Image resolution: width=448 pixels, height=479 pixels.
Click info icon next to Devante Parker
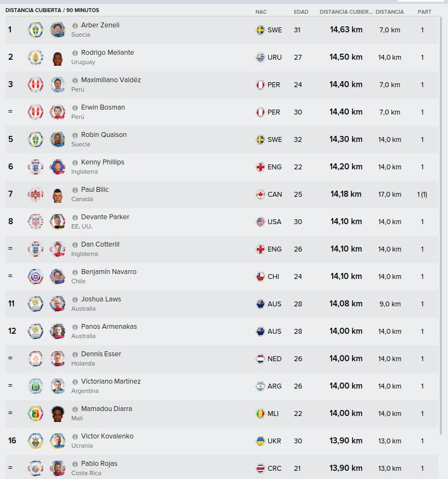75,218
